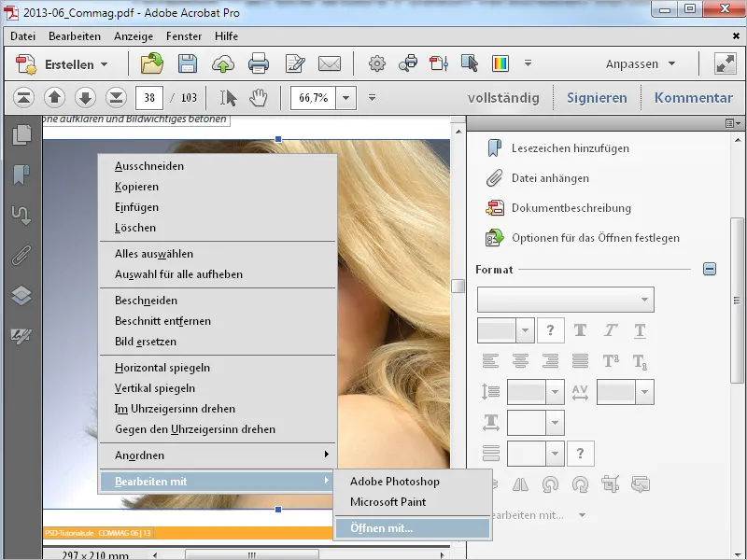The image size is (747, 560).
Task: Choose Adobe Photoshop in the submenu
Action: [x=413, y=482]
